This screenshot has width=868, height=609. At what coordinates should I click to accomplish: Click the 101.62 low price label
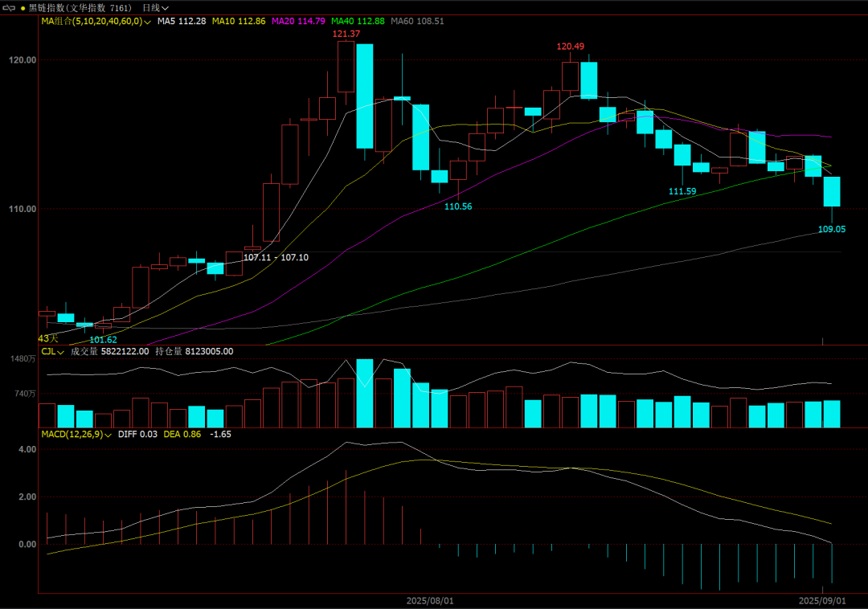(x=103, y=340)
